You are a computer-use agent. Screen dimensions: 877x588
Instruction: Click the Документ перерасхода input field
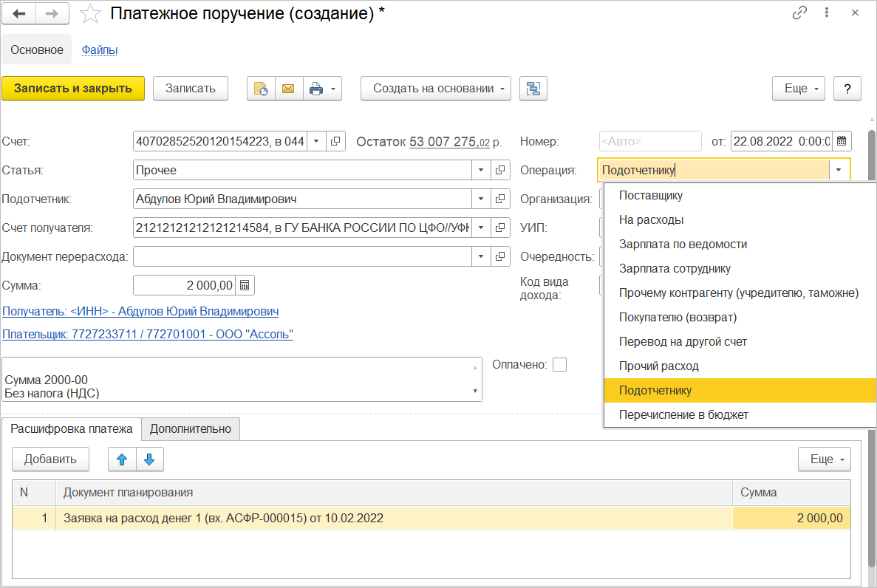tap(301, 256)
